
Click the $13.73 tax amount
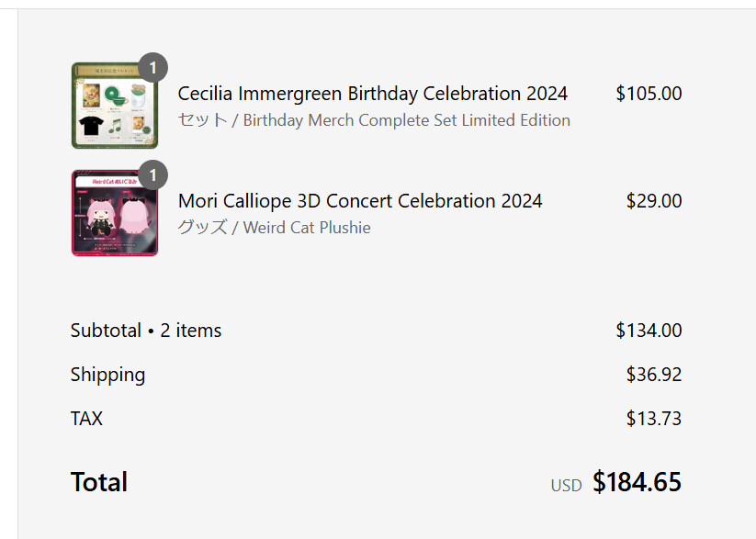654,419
